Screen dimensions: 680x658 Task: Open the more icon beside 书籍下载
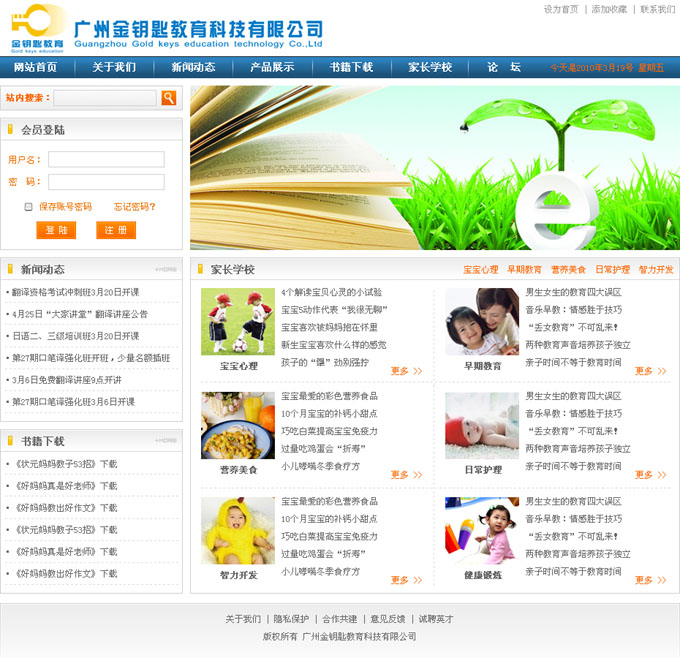pyautogui.click(x=165, y=441)
